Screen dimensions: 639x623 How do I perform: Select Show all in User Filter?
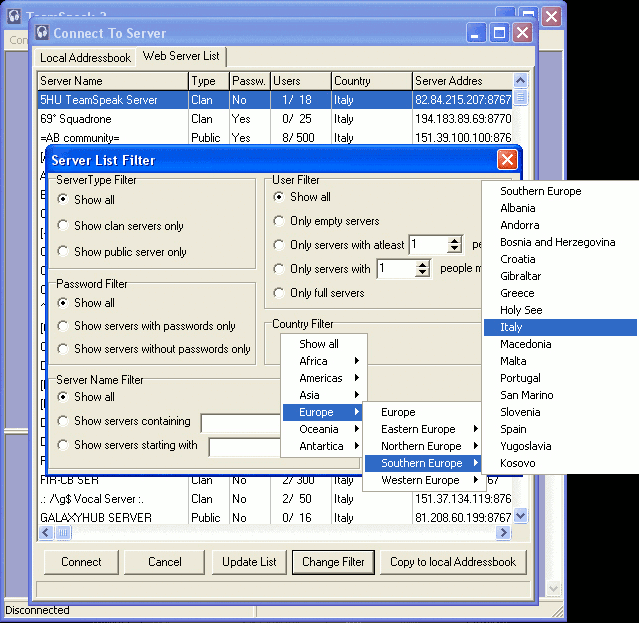coord(302,197)
